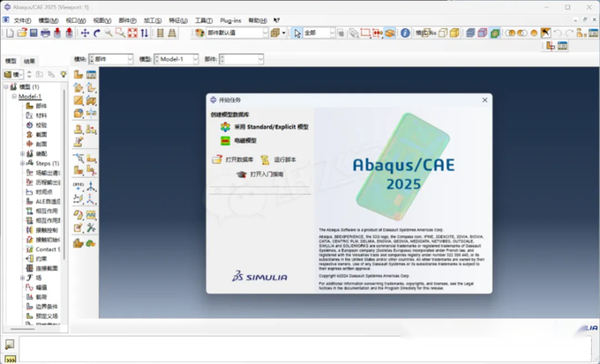Click 运行脚本 run script

pos(279,160)
